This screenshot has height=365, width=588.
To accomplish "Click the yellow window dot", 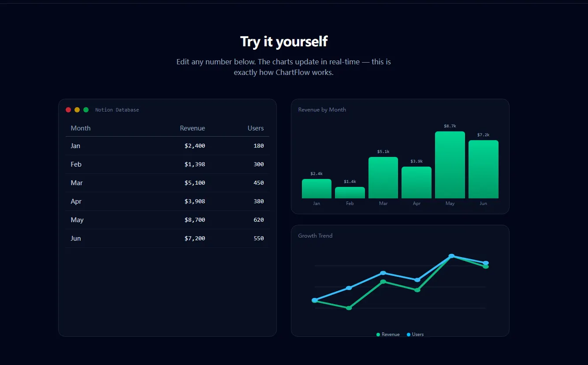I will (x=77, y=110).
